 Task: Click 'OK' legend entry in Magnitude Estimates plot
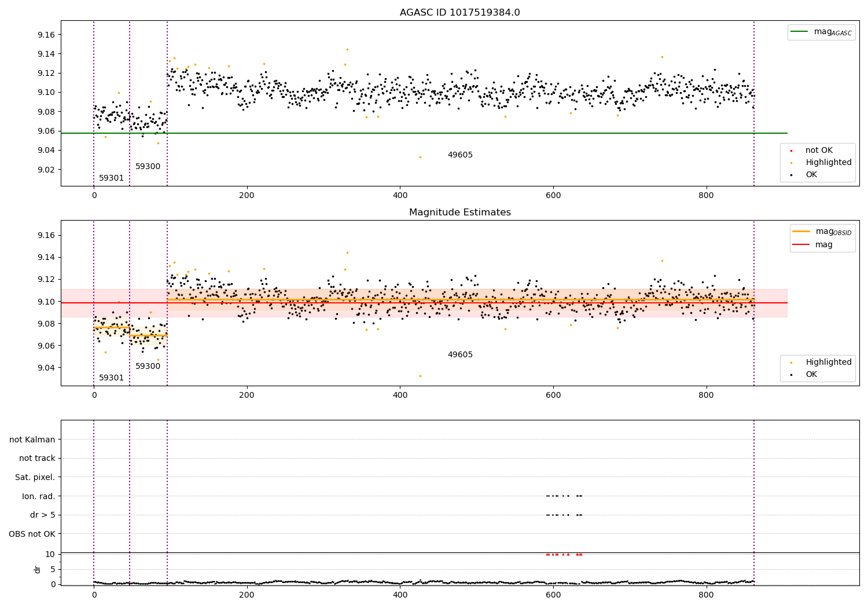click(804, 375)
